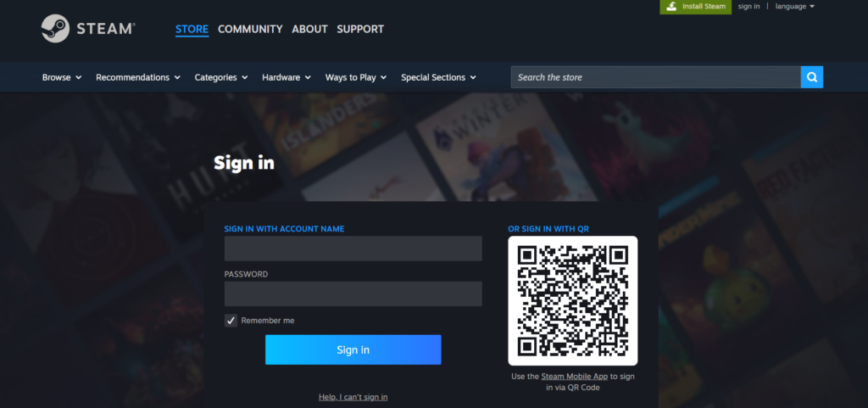This screenshot has width=868, height=408.
Task: Open the Hardware dropdown
Action: [x=287, y=77]
